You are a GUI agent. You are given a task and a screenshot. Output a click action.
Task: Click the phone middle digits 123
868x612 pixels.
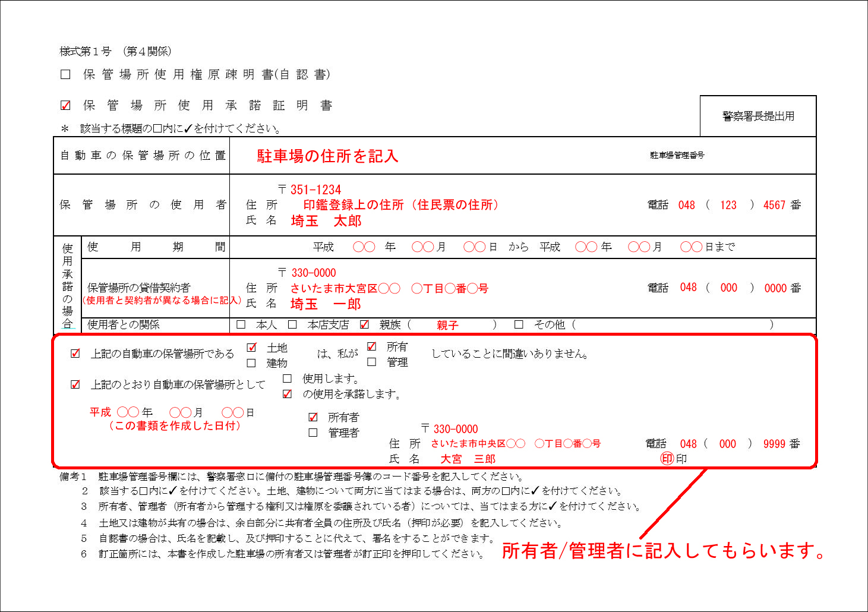(x=728, y=205)
